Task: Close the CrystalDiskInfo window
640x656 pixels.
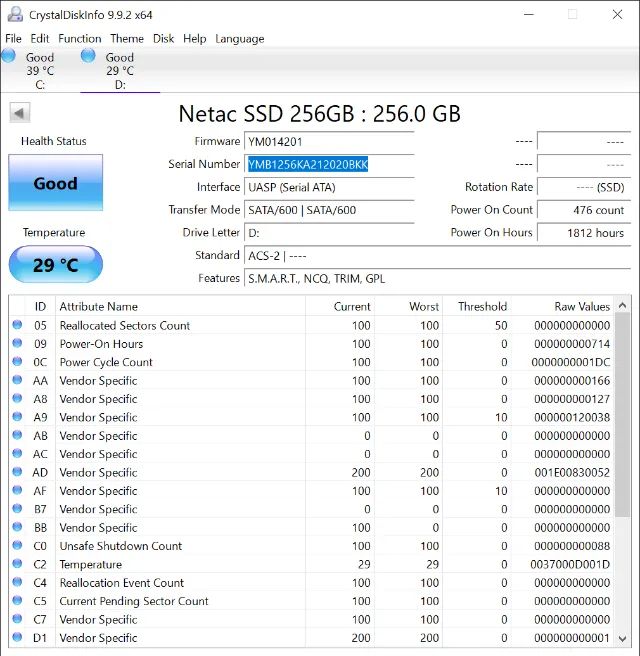Action: point(617,15)
